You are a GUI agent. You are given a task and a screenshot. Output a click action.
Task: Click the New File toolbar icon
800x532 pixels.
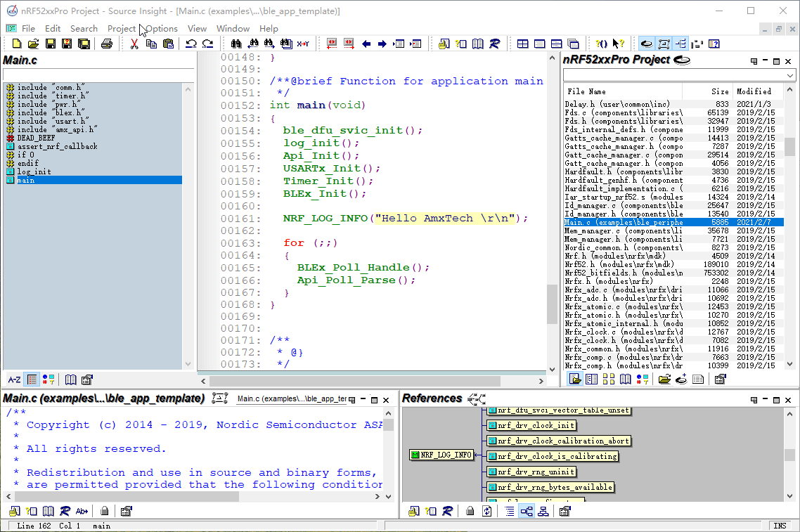17,44
